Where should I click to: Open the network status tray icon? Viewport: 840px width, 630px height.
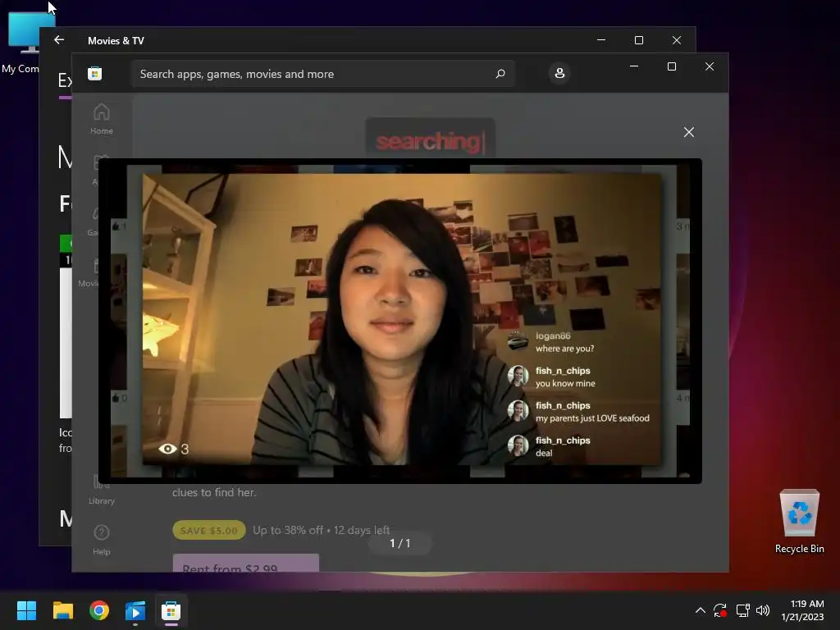[x=742, y=610]
